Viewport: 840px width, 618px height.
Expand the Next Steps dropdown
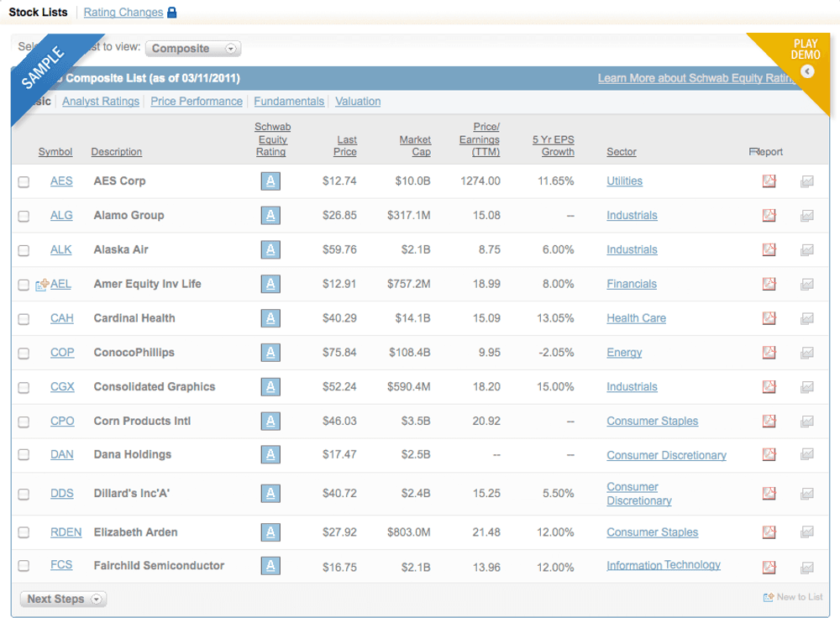pyautogui.click(x=63, y=599)
